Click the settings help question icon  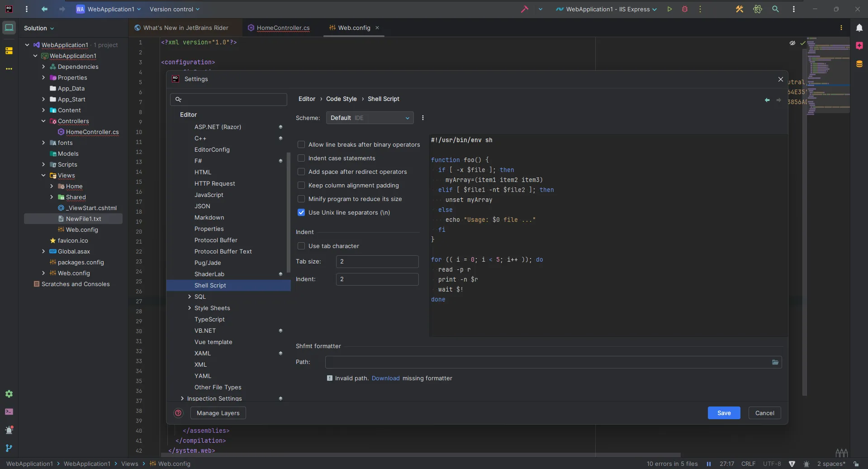pyautogui.click(x=178, y=413)
